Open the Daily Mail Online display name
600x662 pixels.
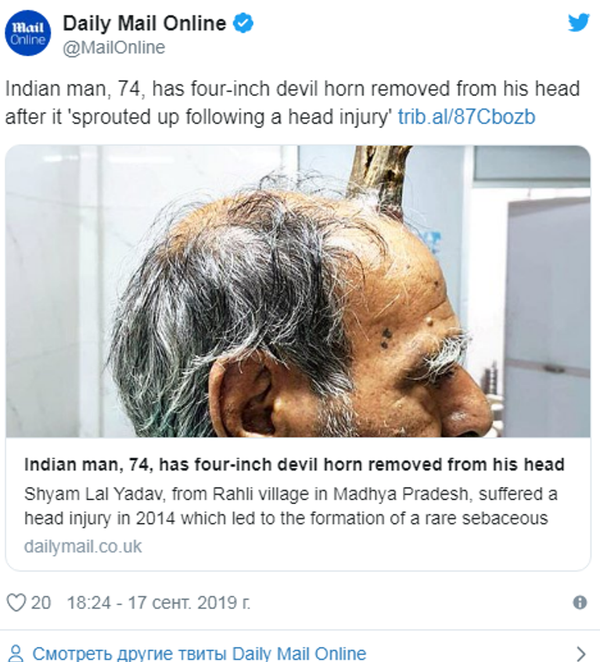[144, 23]
